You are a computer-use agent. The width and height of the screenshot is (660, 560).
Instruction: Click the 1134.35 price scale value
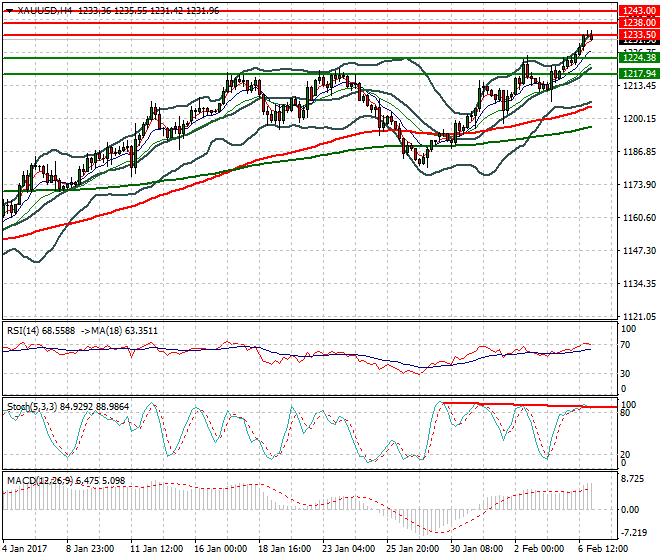point(639,284)
